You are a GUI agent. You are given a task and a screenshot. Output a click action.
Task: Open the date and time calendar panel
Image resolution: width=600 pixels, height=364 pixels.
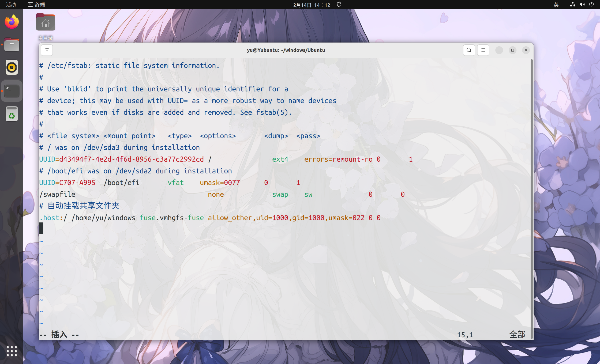tap(312, 5)
